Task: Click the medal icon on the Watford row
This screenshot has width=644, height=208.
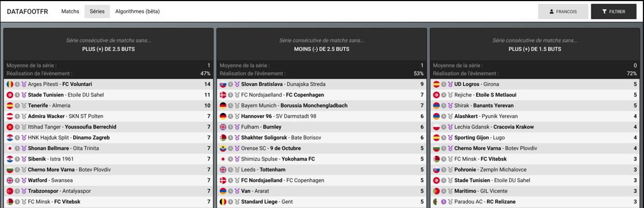Action: [24, 180]
